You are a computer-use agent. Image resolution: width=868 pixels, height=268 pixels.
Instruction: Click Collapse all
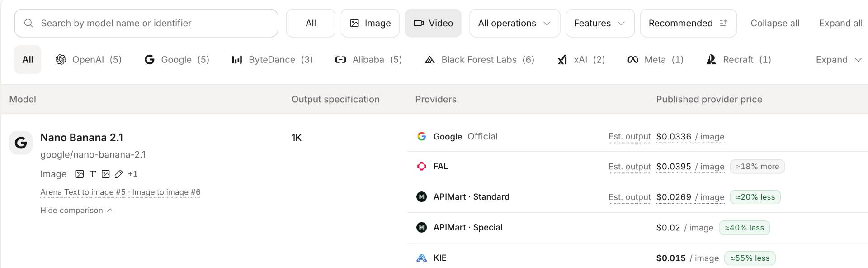775,23
